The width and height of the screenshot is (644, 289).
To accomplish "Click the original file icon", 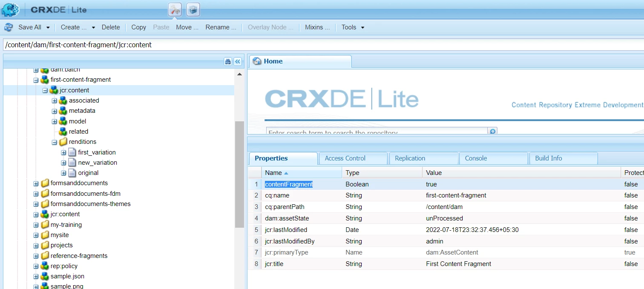I will pyautogui.click(x=72, y=173).
